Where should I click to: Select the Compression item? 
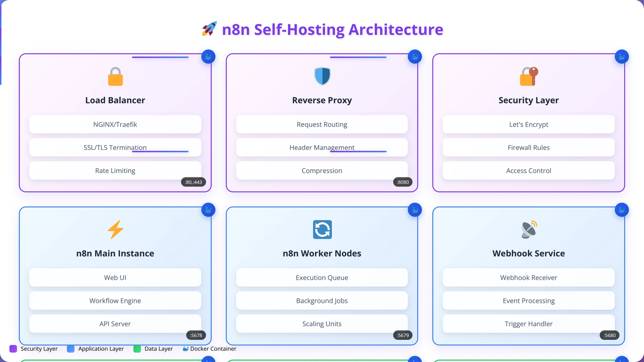pos(322,171)
